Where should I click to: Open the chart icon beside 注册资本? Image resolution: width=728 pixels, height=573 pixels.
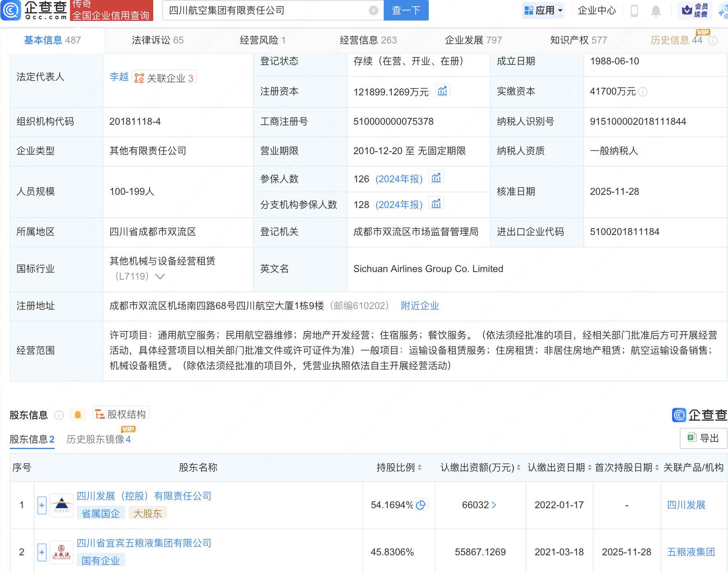(x=442, y=91)
